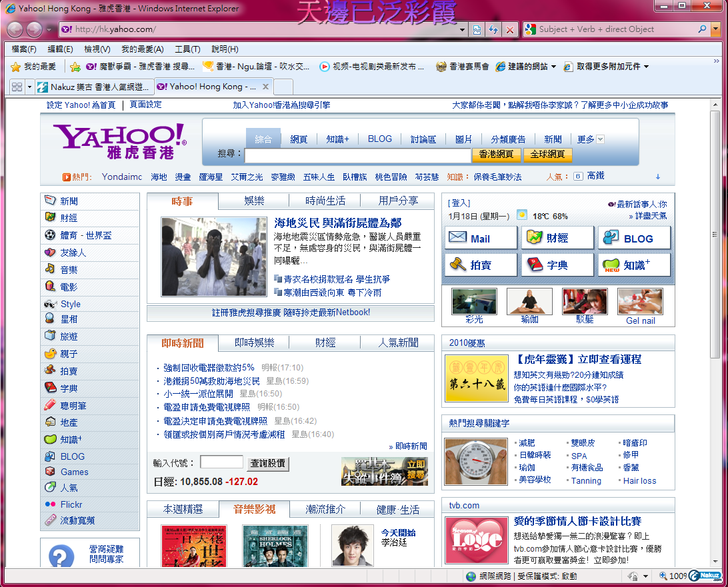728x587 pixels.
Task: Click the 設定 Yahoo! 為首頁 link
Action: click(x=81, y=105)
